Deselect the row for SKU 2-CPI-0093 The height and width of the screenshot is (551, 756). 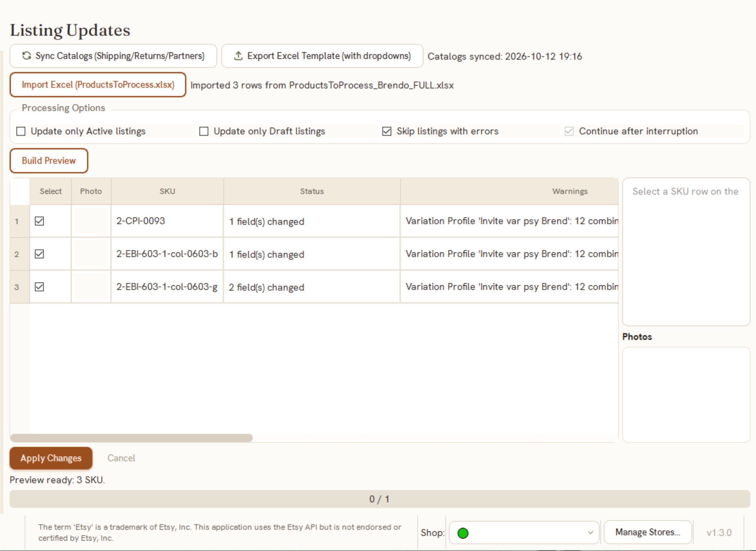(x=39, y=221)
